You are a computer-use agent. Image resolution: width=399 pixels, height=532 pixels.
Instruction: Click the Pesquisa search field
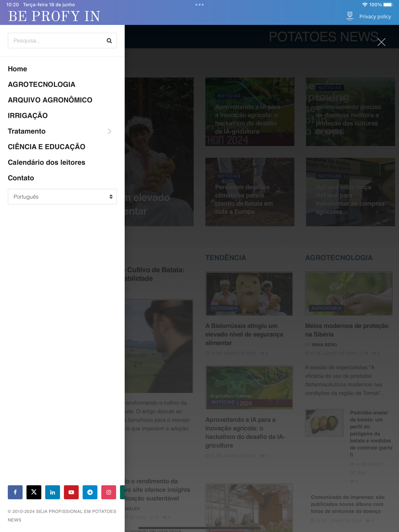(62, 41)
